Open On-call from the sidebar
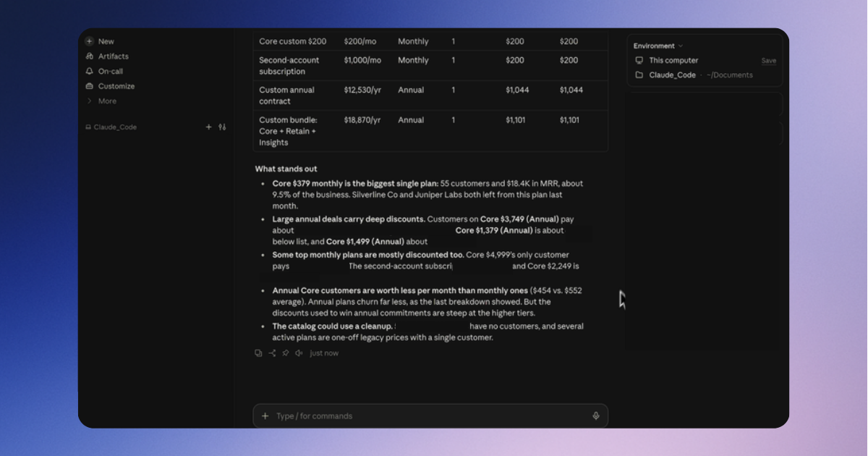 tap(111, 71)
